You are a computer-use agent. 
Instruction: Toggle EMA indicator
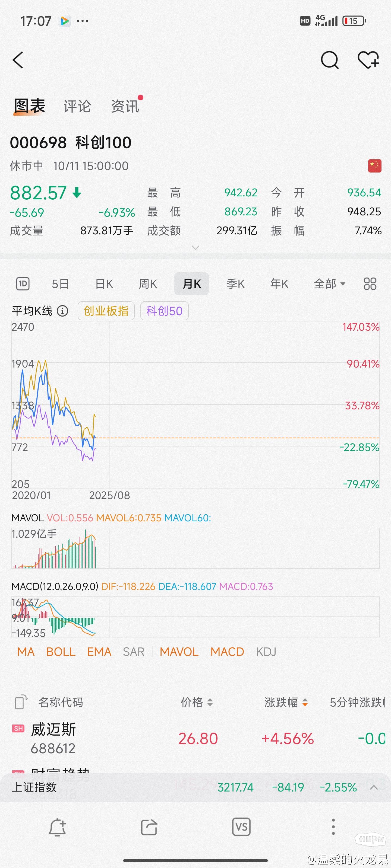pyautogui.click(x=99, y=652)
